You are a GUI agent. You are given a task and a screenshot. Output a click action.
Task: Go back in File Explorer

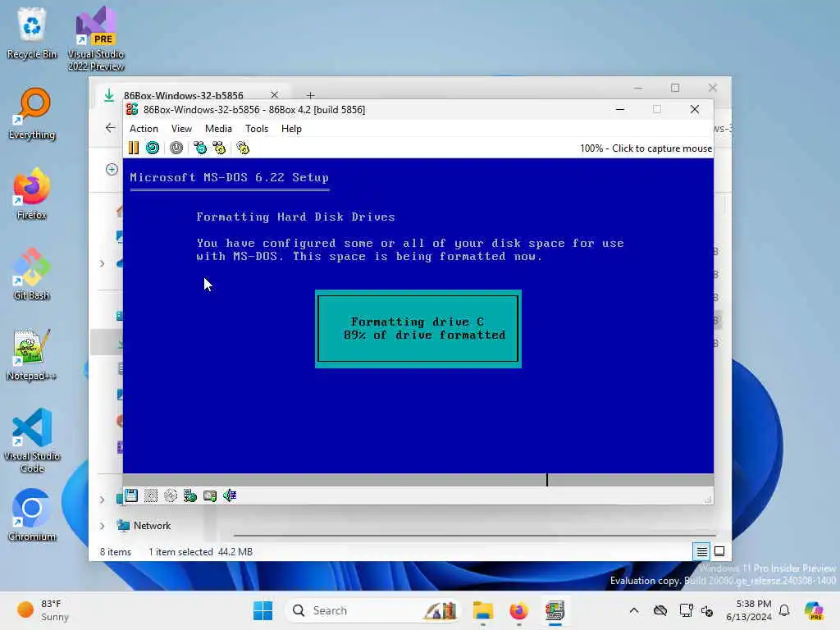(111, 127)
